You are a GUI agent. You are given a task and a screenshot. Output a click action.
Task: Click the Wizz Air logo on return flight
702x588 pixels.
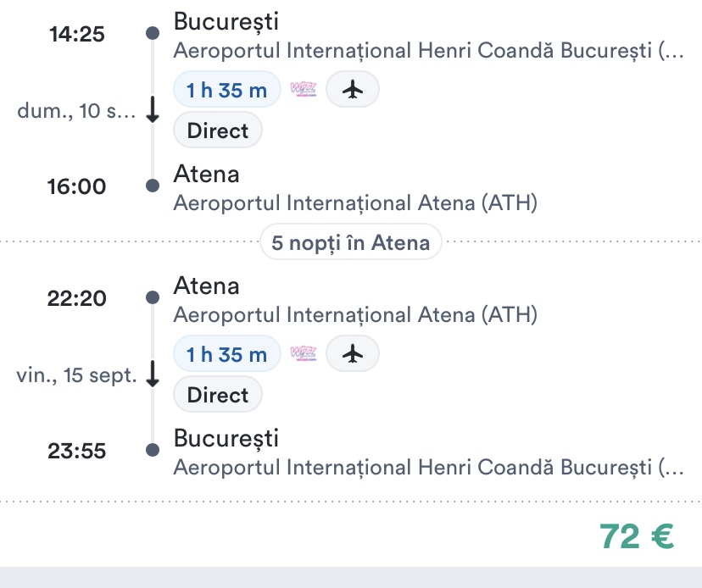coord(303,354)
